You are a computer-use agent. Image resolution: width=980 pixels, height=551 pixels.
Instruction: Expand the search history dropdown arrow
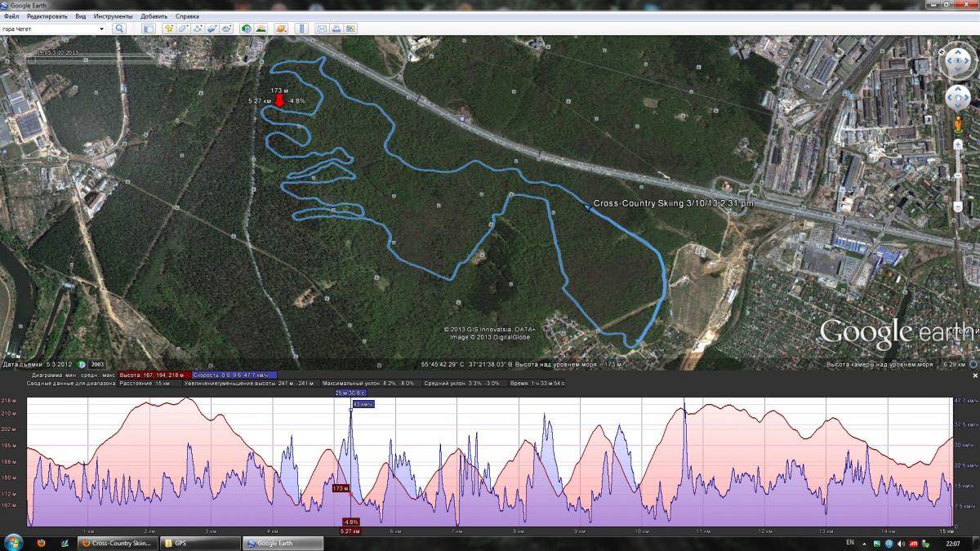click(102, 29)
